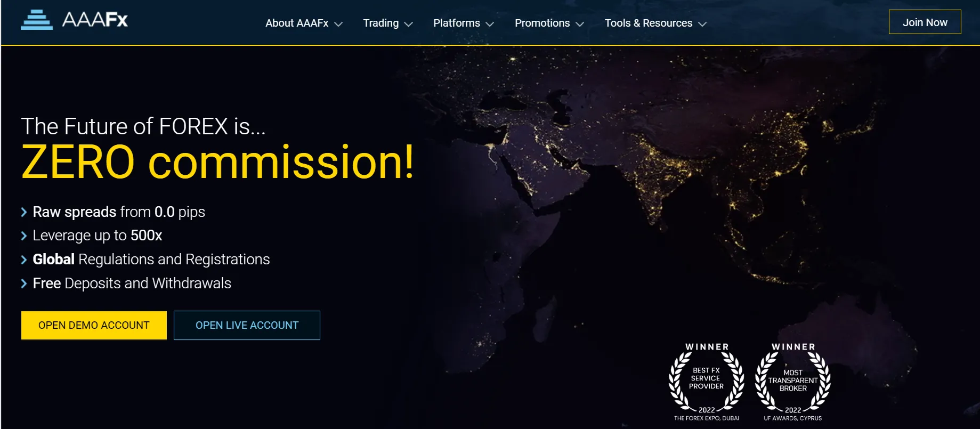Open the Tools & Resources menu
The height and width of the screenshot is (429, 980).
pos(649,23)
